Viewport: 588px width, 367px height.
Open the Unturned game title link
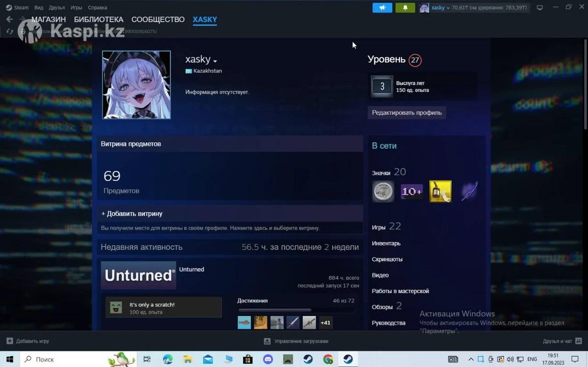[x=192, y=269]
